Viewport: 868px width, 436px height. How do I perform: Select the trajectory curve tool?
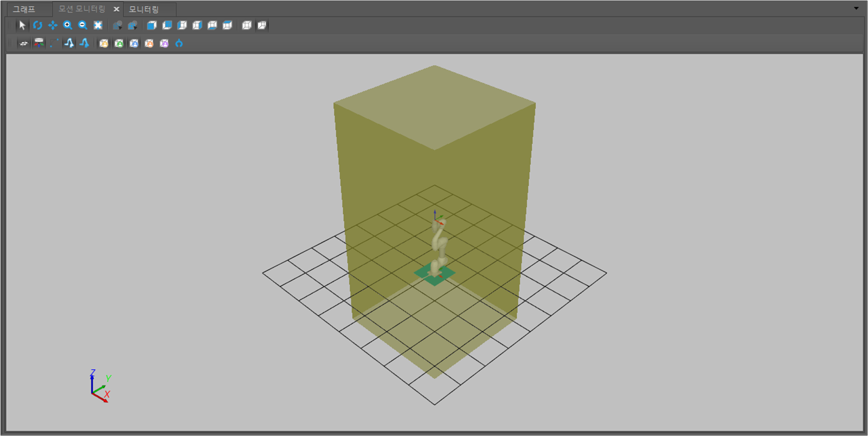pos(69,43)
